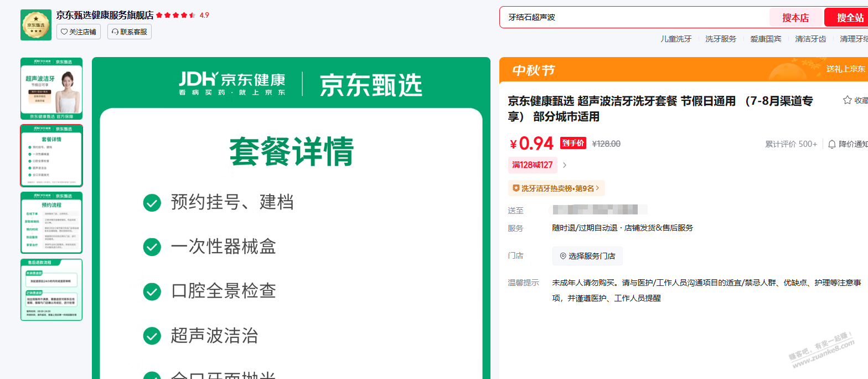The width and height of the screenshot is (868, 379).
Task: Open the 中秋节 promotion banner
Action: [x=684, y=70]
